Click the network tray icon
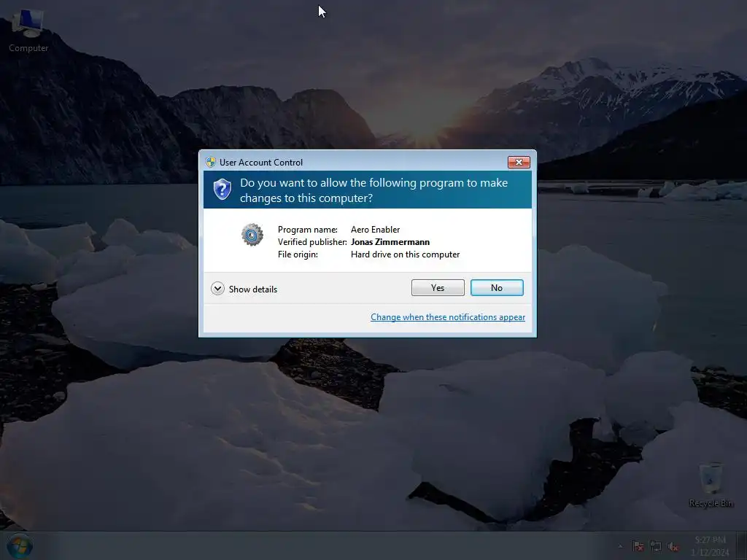 coord(656,547)
